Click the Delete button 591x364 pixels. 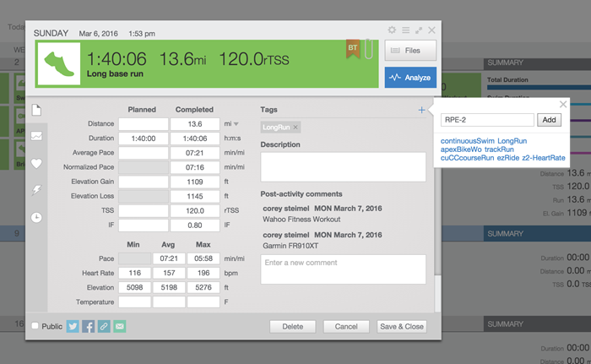pos(292,326)
